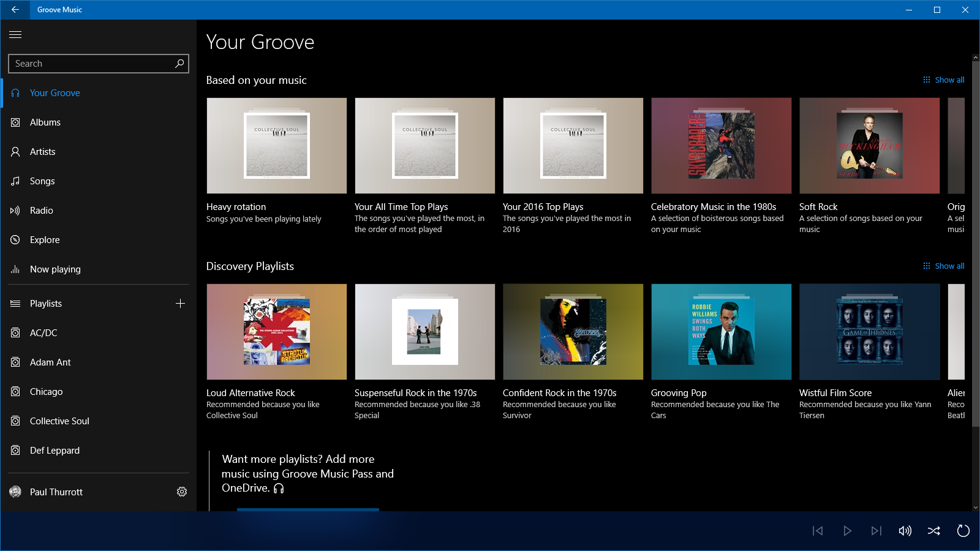The width and height of the screenshot is (980, 551).
Task: Click the Your Groove headphones icon
Action: tap(15, 93)
